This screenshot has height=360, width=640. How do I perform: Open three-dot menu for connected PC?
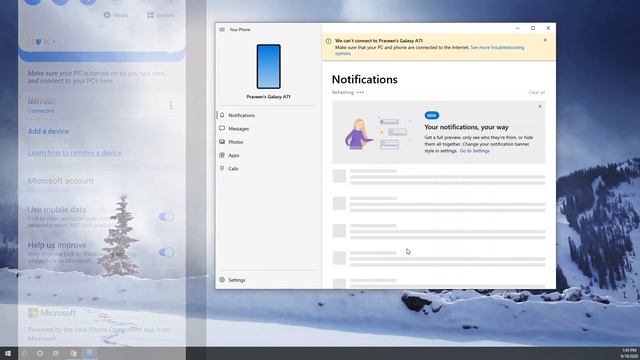(171, 106)
